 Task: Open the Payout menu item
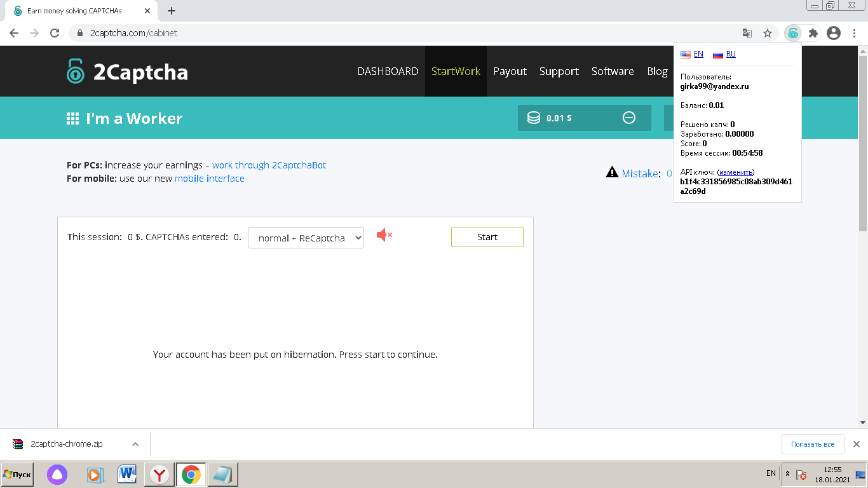tap(510, 71)
